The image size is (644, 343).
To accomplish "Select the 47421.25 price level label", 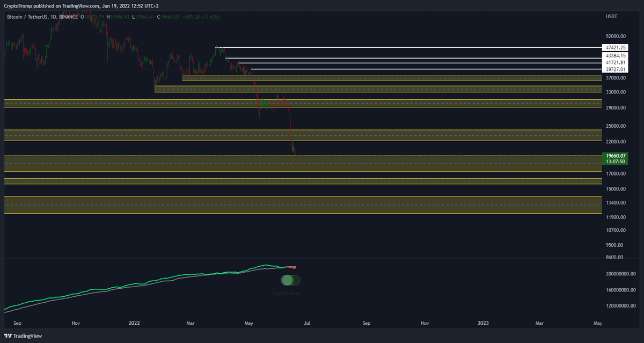I will coord(615,47).
